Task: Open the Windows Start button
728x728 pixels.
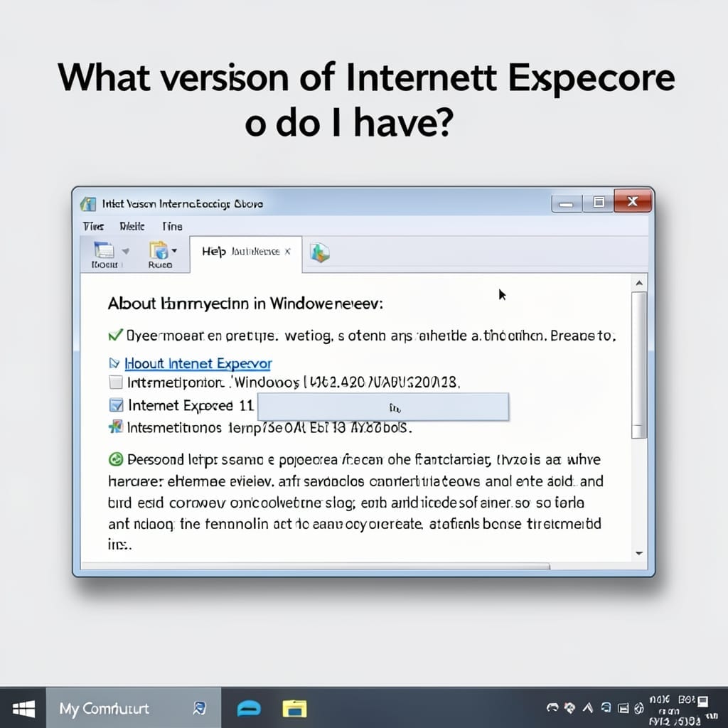Action: tap(23, 709)
